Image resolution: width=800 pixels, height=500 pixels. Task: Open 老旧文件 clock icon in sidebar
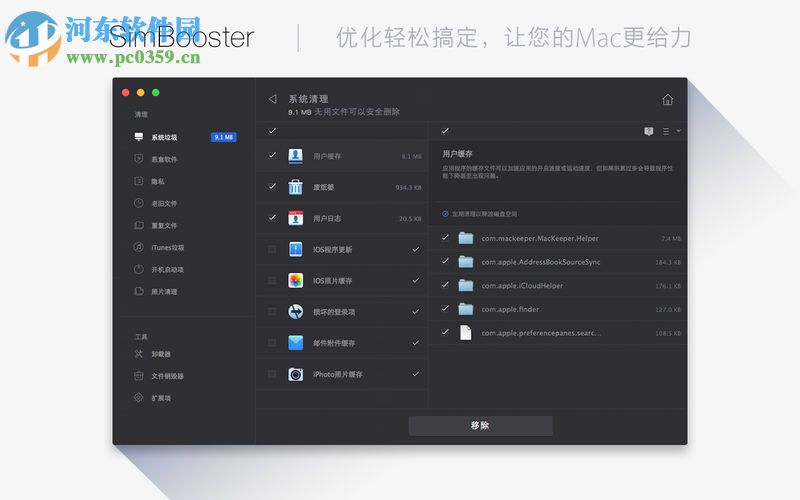pyautogui.click(x=138, y=203)
